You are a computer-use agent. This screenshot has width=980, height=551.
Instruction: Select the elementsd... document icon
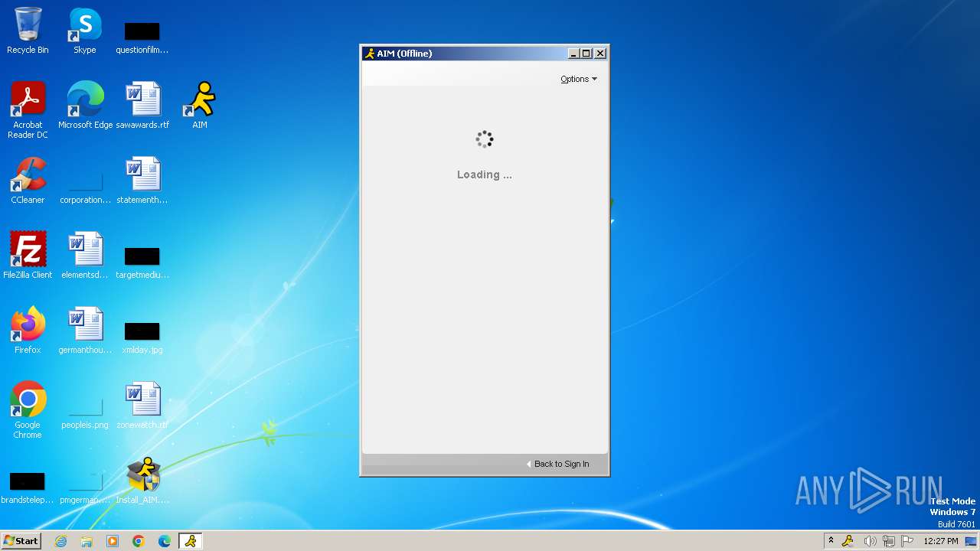(x=85, y=256)
